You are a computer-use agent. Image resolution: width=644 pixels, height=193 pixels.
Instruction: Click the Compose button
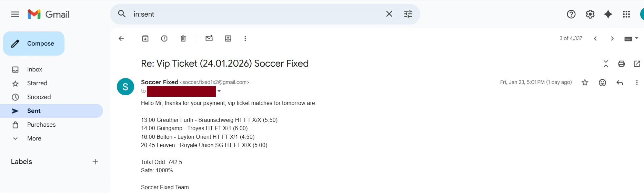(x=34, y=44)
